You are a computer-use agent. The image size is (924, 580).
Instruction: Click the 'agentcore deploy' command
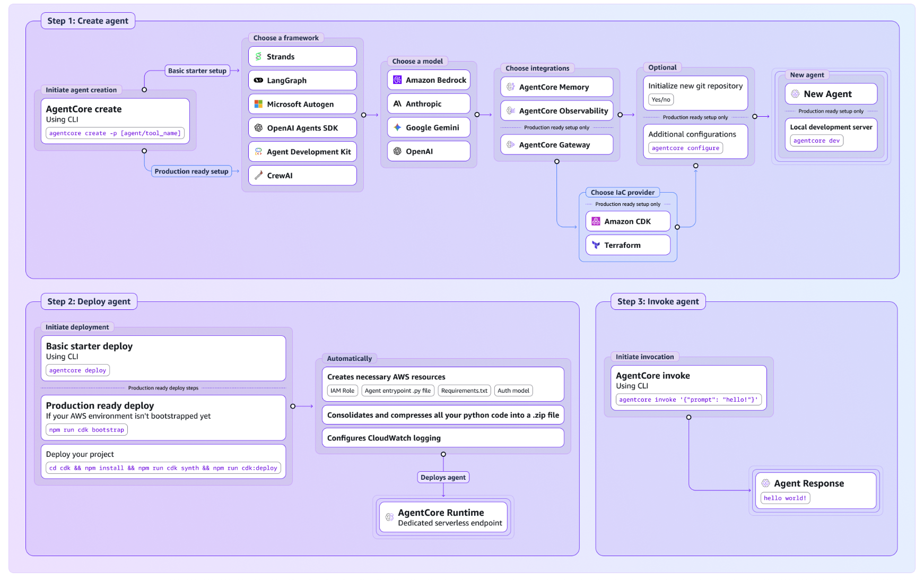78,370
